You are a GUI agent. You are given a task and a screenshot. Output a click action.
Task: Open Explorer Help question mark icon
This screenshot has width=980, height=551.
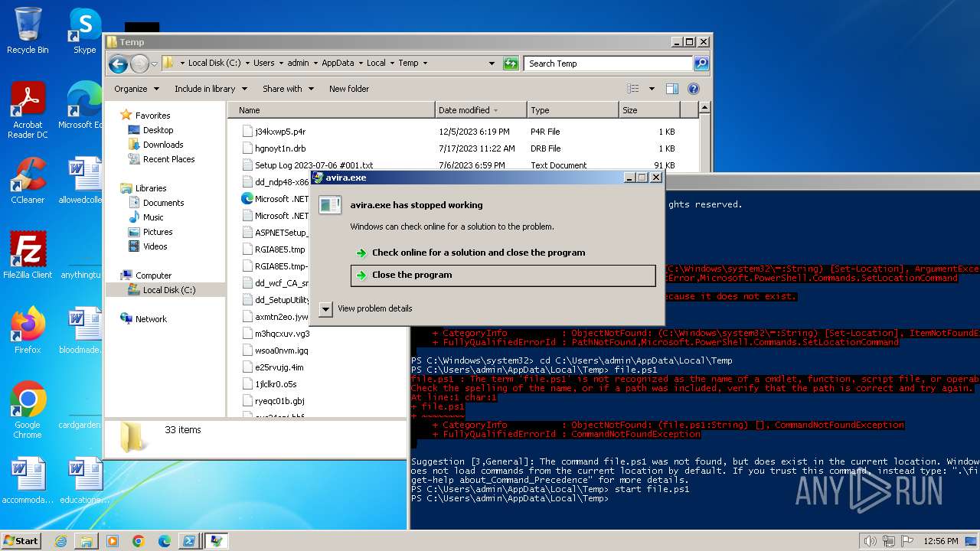click(694, 89)
